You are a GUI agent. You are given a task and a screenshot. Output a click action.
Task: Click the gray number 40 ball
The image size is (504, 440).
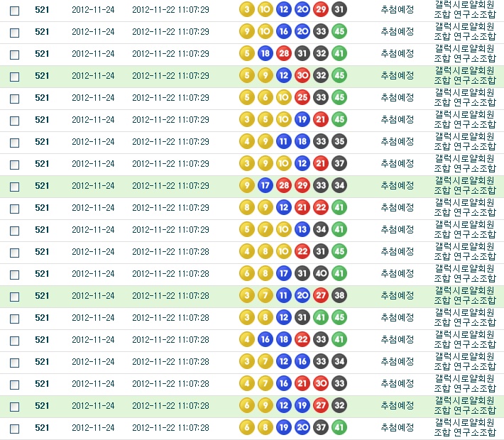coord(321,274)
